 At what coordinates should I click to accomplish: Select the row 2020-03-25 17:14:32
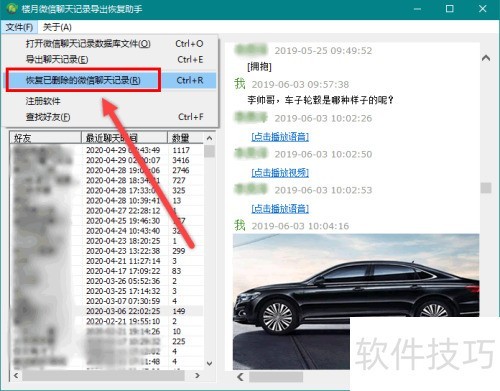107,291
